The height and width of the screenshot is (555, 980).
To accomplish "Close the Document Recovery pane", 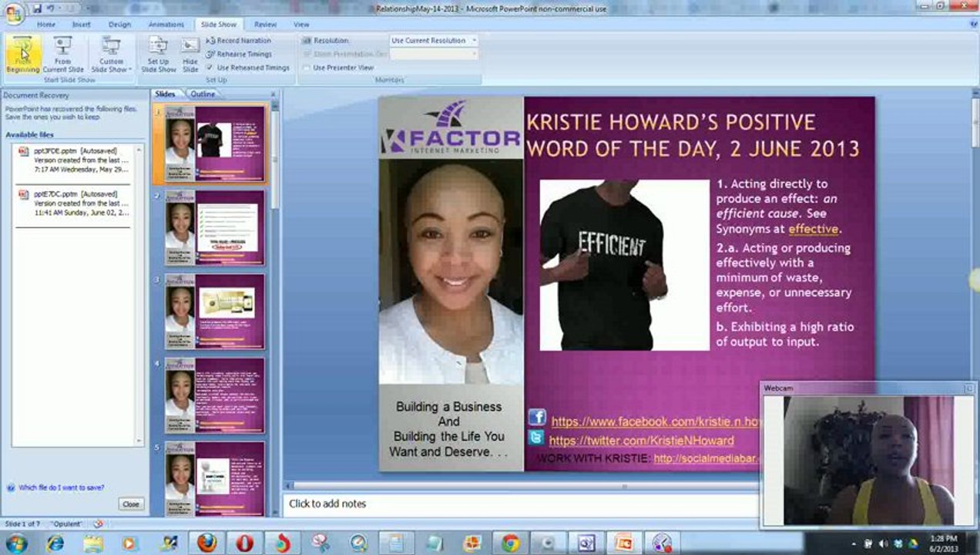I will coord(131,504).
